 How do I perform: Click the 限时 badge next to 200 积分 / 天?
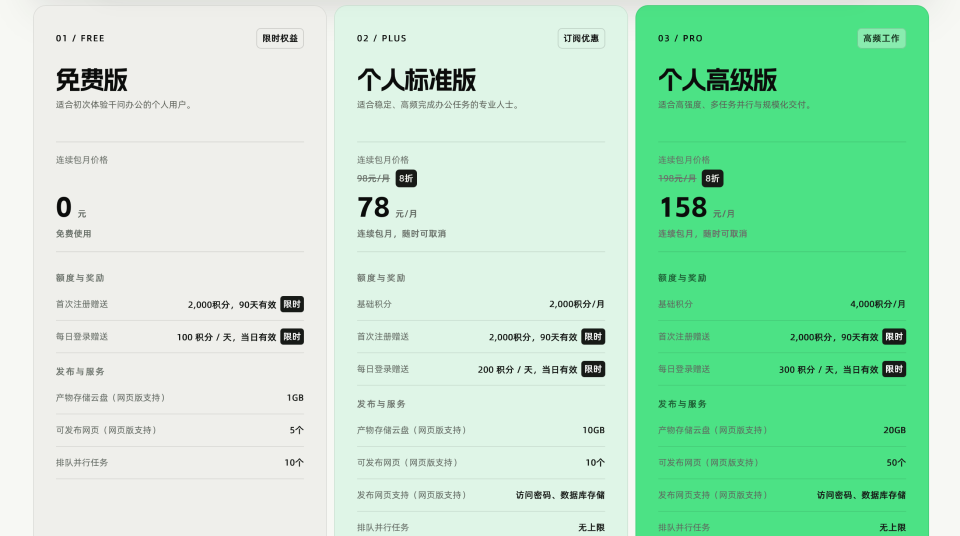(593, 369)
